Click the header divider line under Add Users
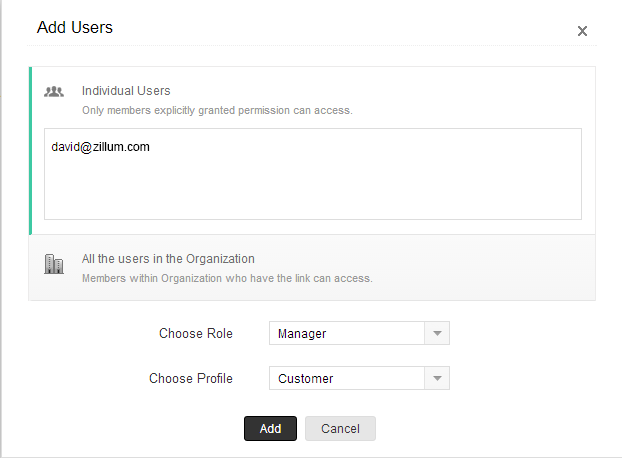622x458 pixels. click(312, 45)
